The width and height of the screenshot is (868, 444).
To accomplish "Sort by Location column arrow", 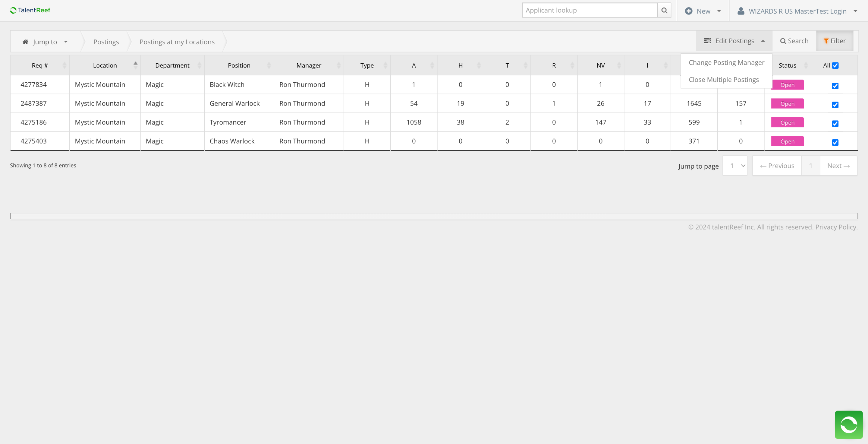I will (x=135, y=65).
